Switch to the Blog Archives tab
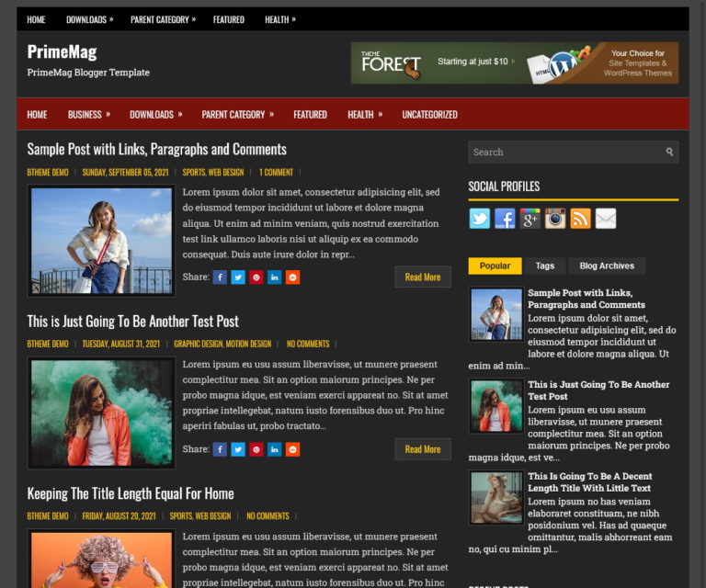Image resolution: width=706 pixels, height=588 pixels. (x=606, y=266)
